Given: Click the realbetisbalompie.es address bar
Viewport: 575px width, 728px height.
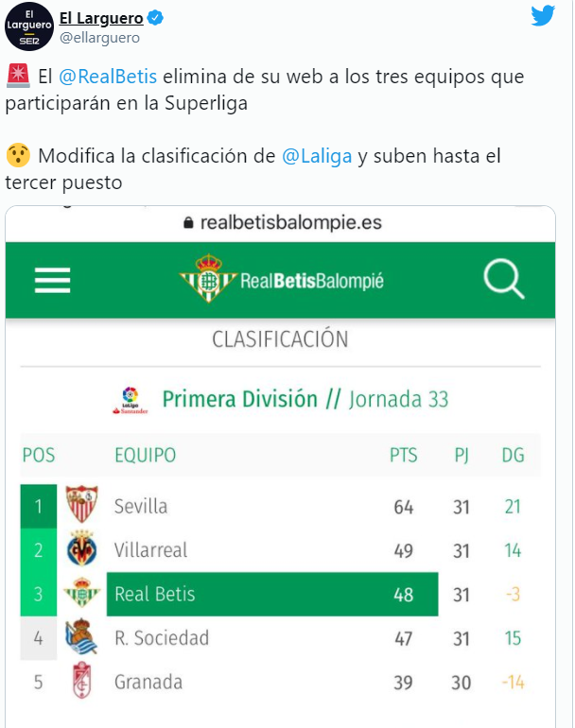Looking at the screenshot, I should 281,223.
